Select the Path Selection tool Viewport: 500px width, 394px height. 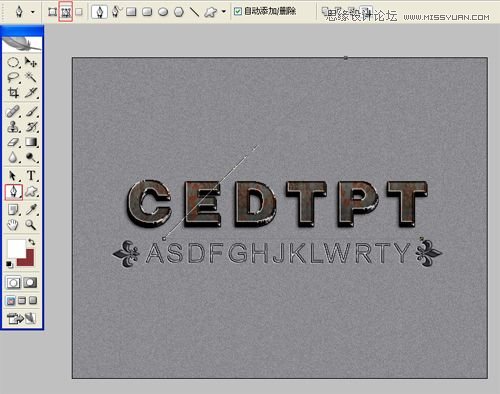coord(13,176)
